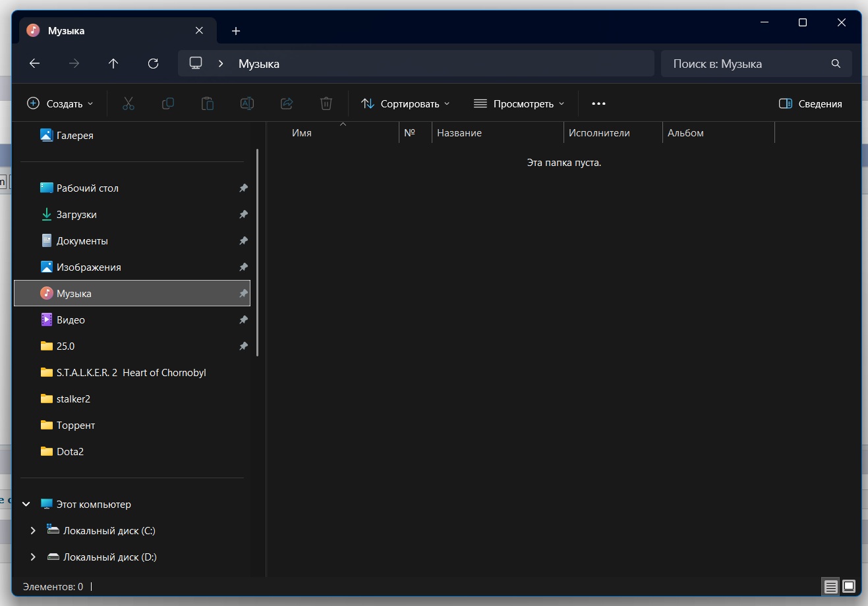868x606 pixels.
Task: Select Этот компьютер in the tree
Action: (132, 505)
